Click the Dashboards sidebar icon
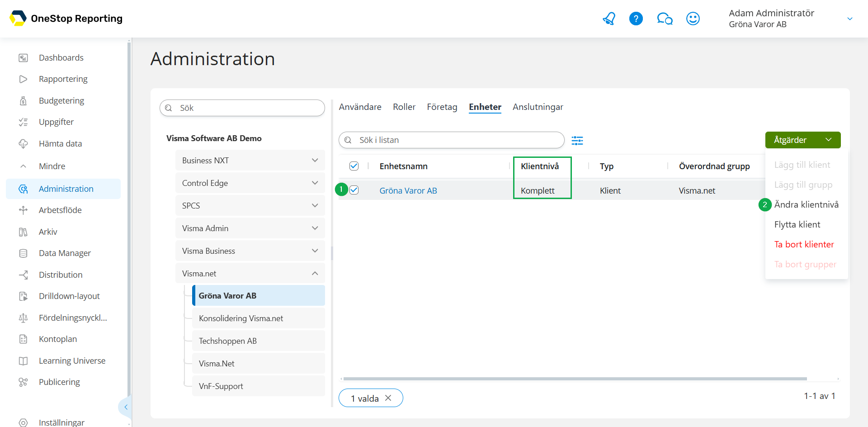 [23, 58]
